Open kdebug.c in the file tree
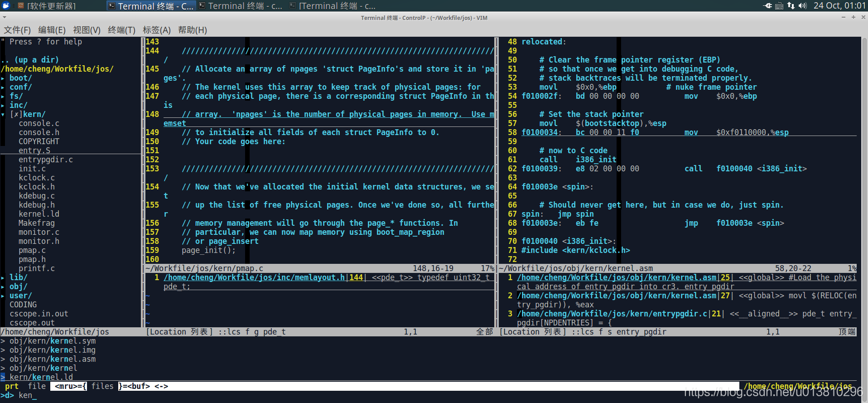868x403 pixels. pyautogui.click(x=37, y=196)
